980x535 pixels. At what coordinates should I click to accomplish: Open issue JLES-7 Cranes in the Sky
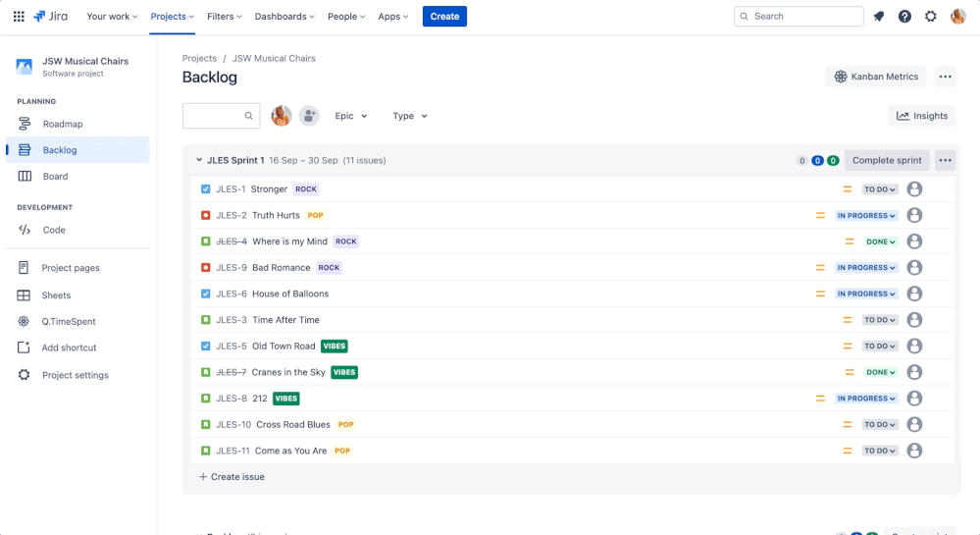pyautogui.click(x=573, y=372)
